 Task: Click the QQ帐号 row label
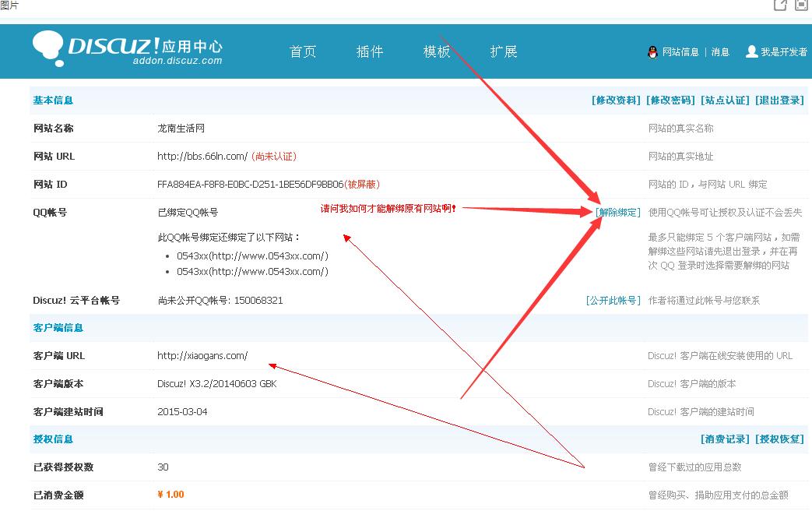[x=50, y=213]
